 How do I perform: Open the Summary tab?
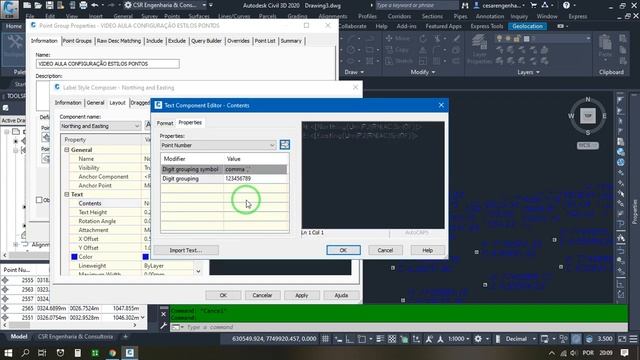coord(291,41)
